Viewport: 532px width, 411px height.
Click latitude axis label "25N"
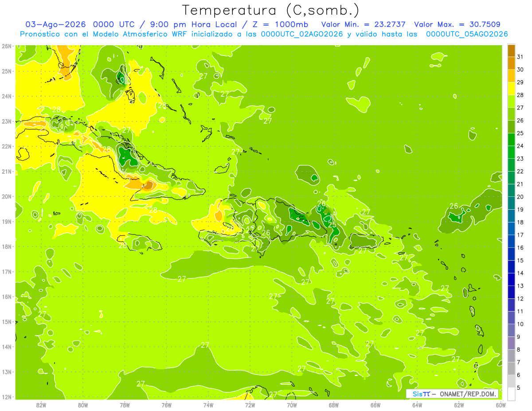tap(7, 71)
